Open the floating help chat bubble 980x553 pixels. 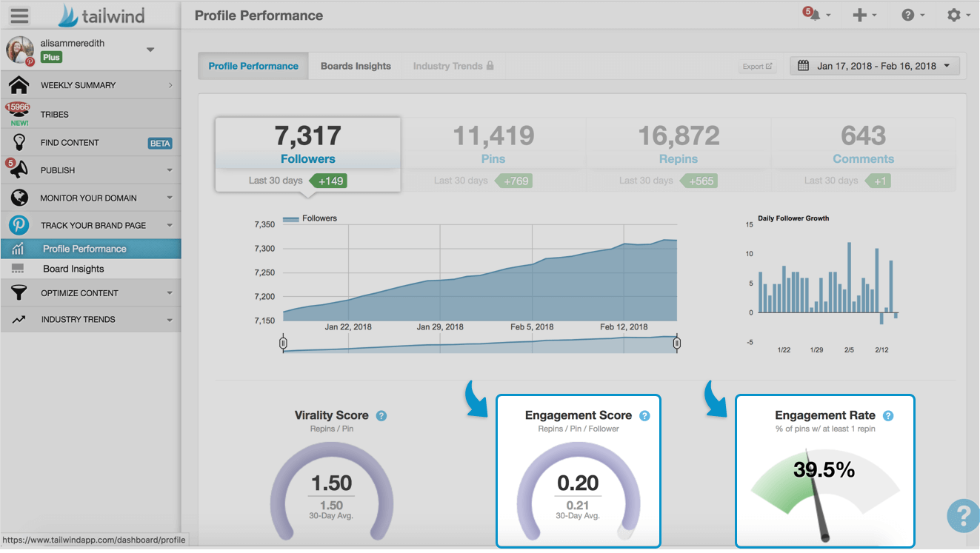tap(962, 516)
